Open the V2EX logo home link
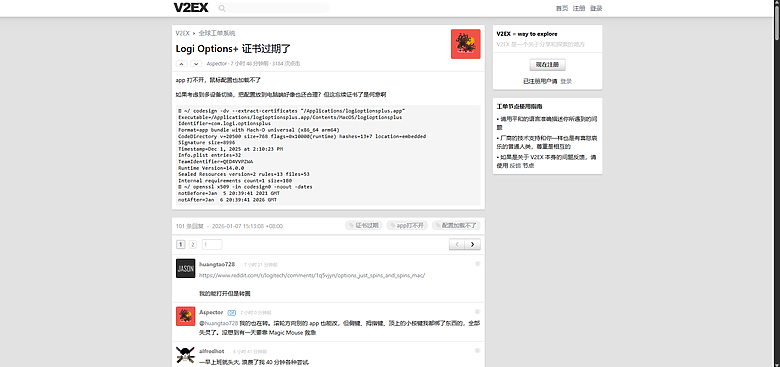The width and height of the screenshot is (780, 367). tap(191, 7)
